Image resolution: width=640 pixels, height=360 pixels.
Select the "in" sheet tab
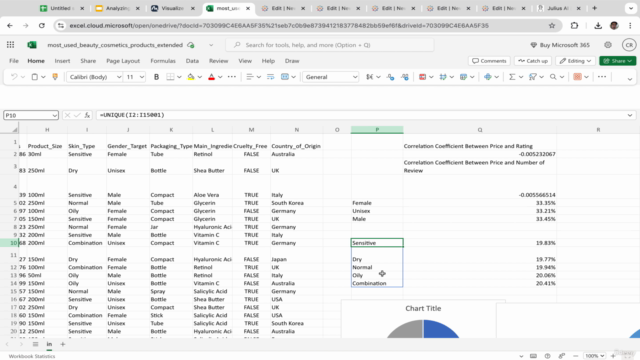(49, 344)
